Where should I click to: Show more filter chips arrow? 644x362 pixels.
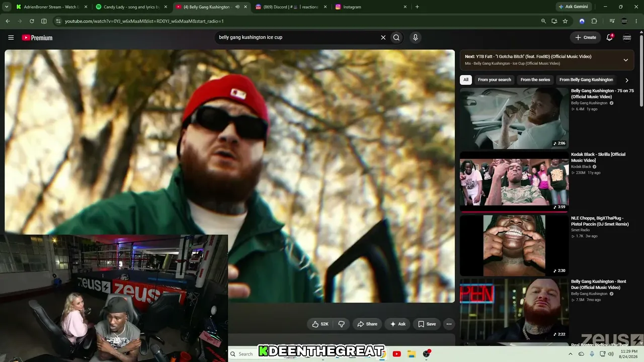[x=626, y=80]
